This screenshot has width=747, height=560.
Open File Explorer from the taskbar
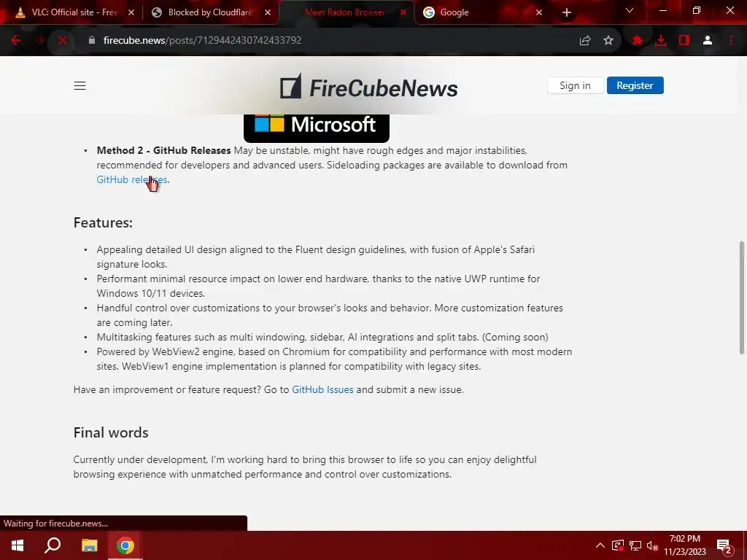[x=89, y=545]
